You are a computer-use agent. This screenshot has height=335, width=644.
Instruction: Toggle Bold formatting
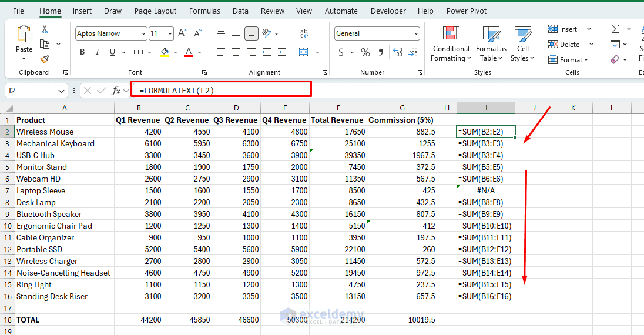tap(82, 52)
